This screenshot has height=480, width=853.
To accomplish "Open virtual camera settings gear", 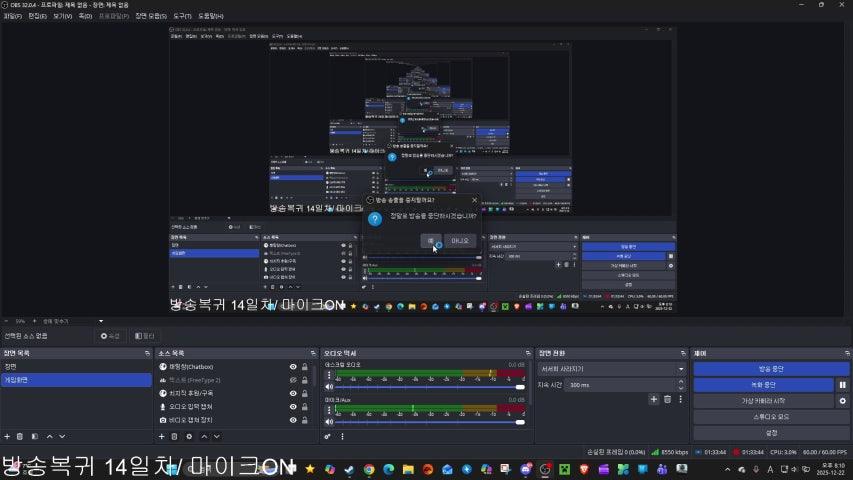I will 843,401.
